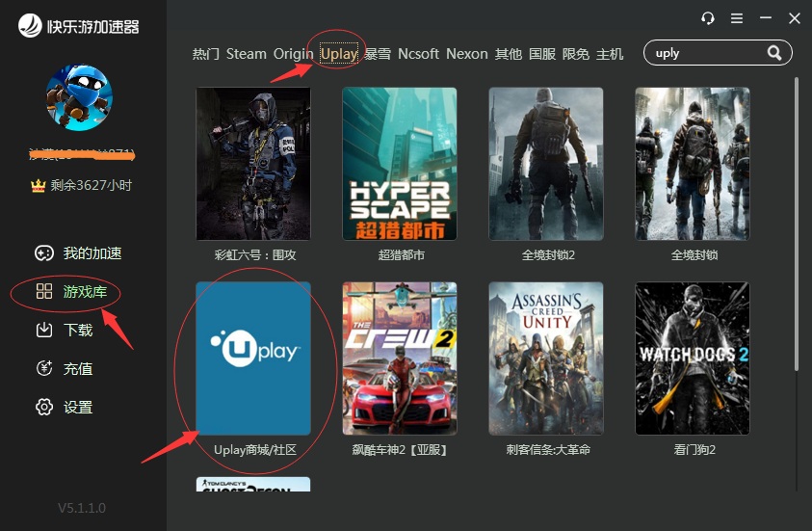Switch to the 限免 tab
812x531 pixels.
pyautogui.click(x=576, y=54)
